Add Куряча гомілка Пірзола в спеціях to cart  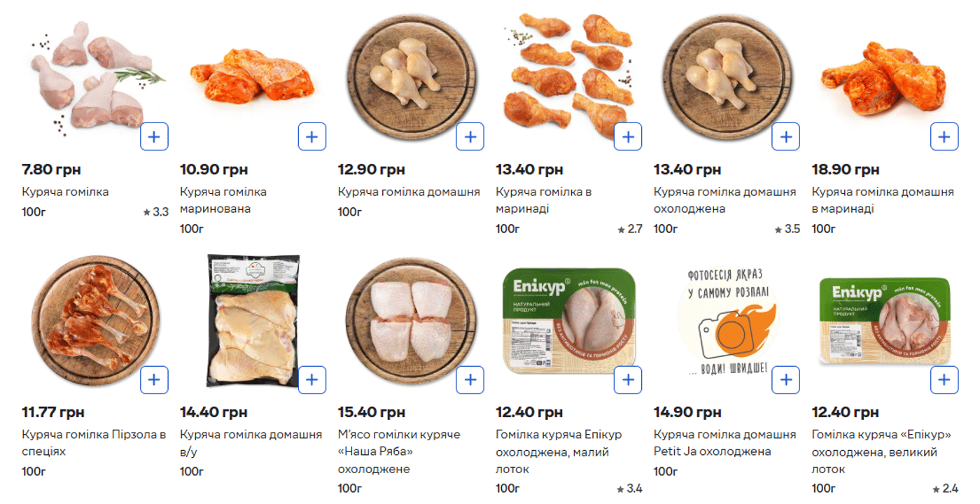(154, 379)
